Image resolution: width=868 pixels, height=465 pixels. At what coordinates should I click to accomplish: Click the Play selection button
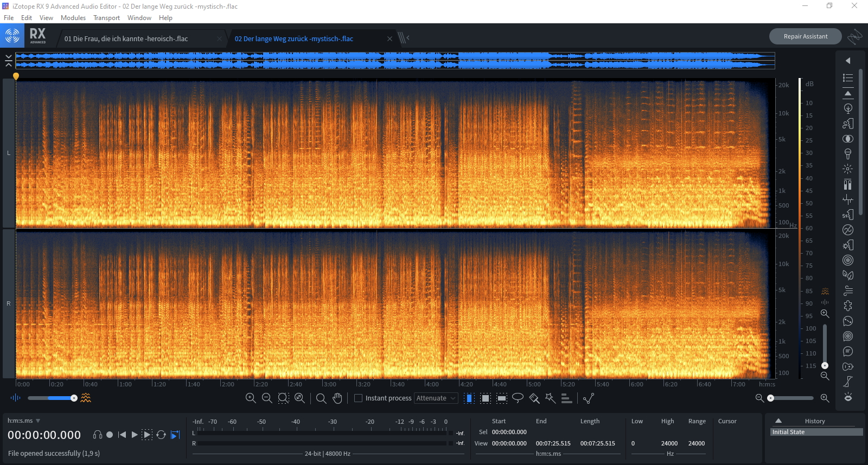(x=147, y=435)
